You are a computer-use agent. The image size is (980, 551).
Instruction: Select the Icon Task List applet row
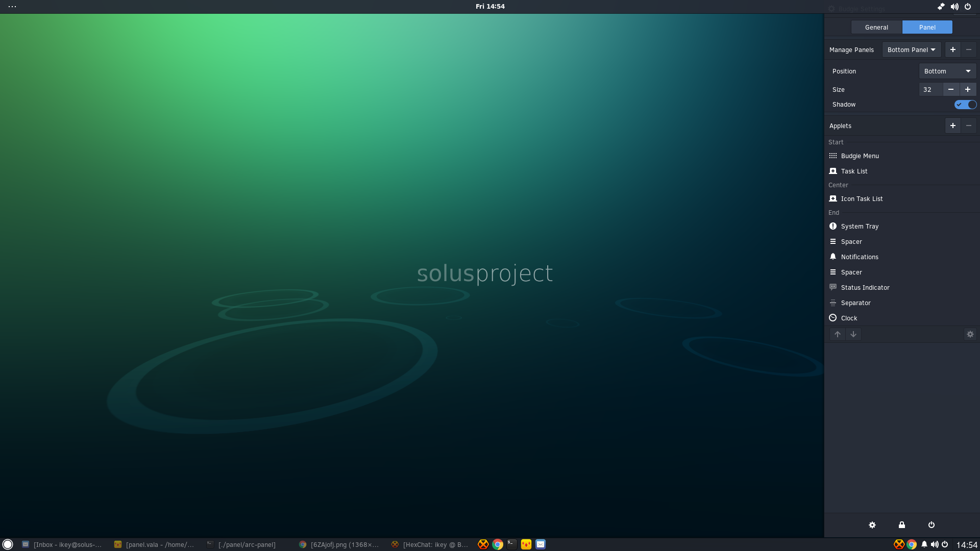[902, 199]
